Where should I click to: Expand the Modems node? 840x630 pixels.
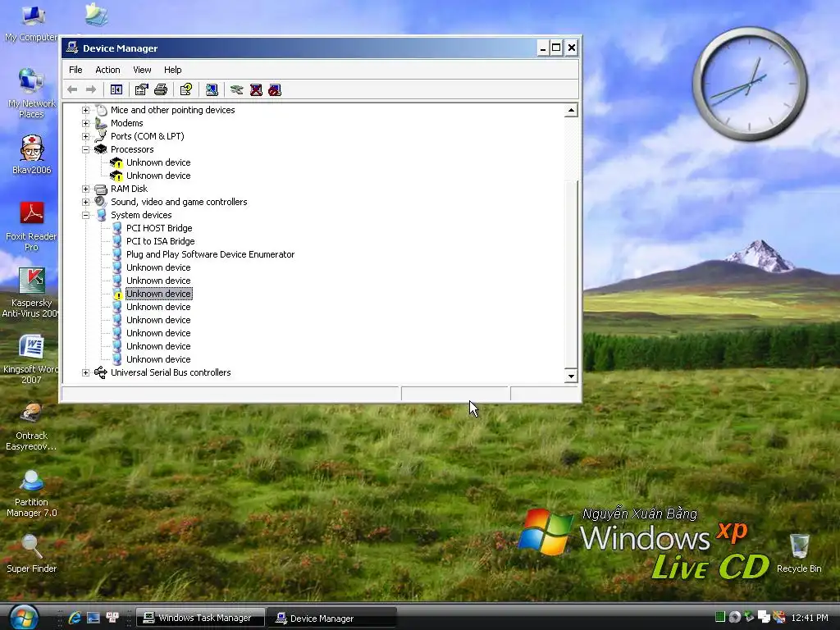(x=85, y=123)
